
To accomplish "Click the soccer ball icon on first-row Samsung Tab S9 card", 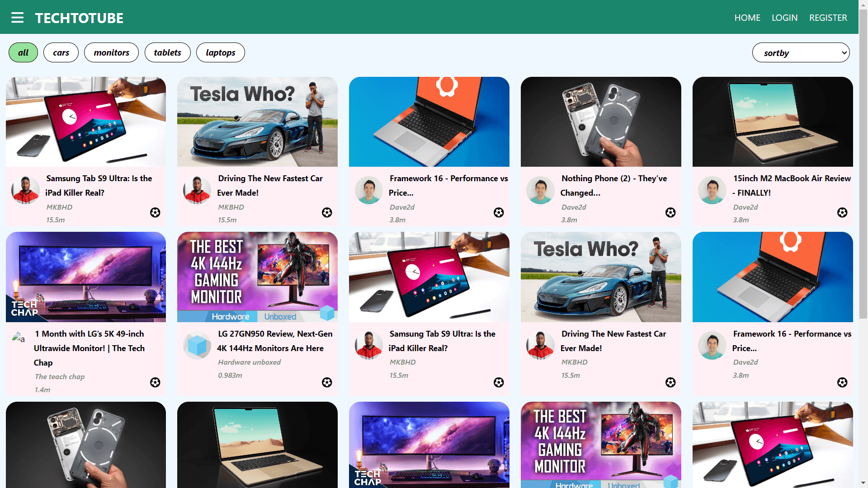I will pyautogui.click(x=155, y=212).
